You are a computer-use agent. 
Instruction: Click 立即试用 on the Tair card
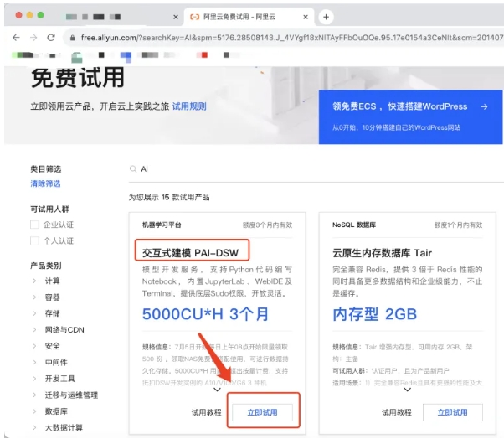[x=453, y=412]
